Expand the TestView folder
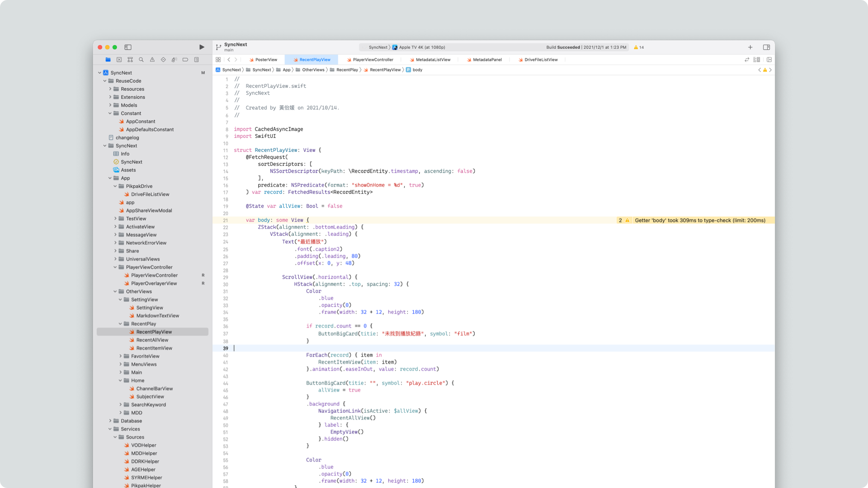868x488 pixels. click(x=115, y=219)
